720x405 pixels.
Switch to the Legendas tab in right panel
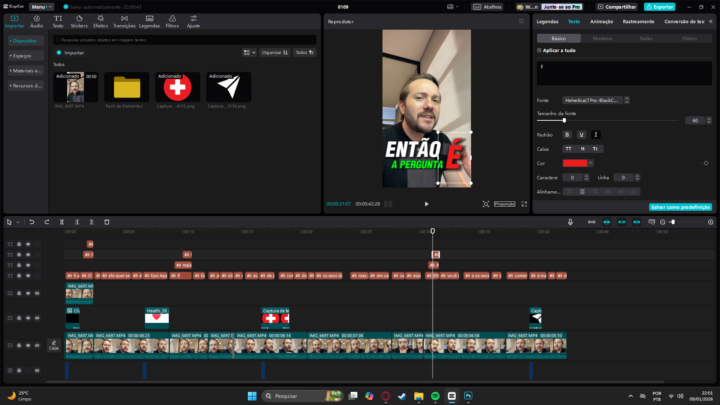547,21
